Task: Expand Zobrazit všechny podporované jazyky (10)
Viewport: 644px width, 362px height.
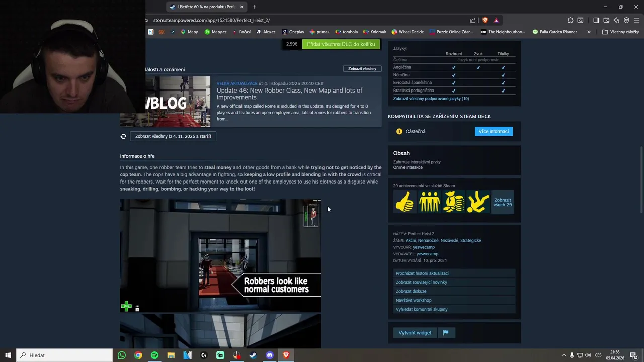Action: (431, 99)
